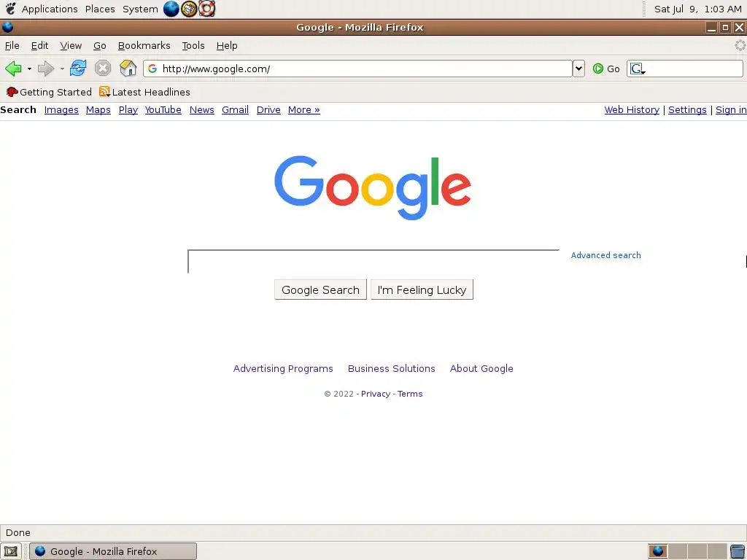Click the trash icon in the bottom panel
Viewport: 747px width, 560px height.
pos(738,551)
